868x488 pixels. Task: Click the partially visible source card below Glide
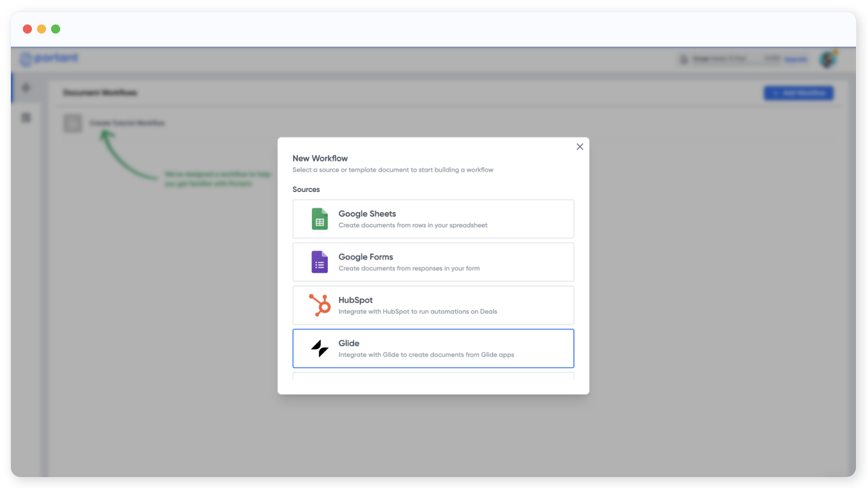[433, 375]
